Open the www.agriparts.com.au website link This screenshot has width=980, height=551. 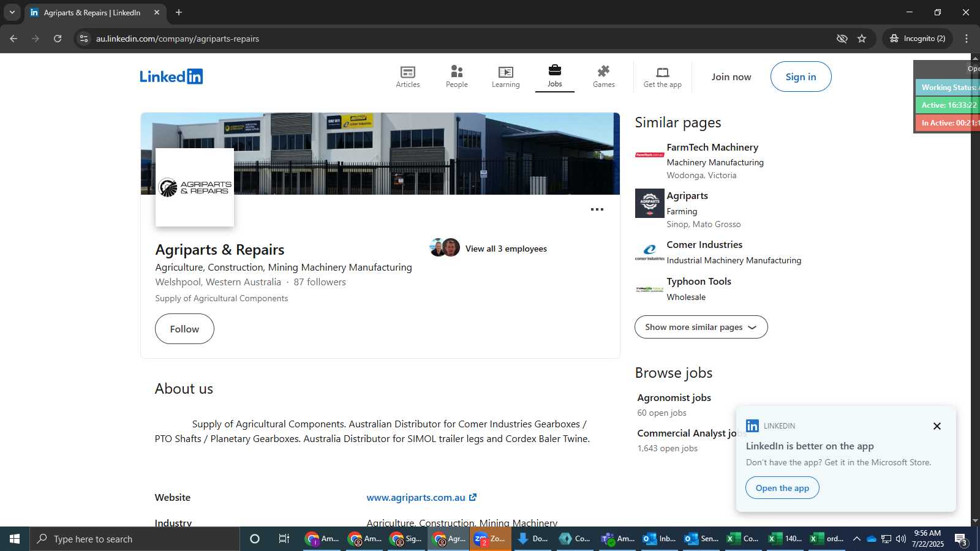(421, 498)
